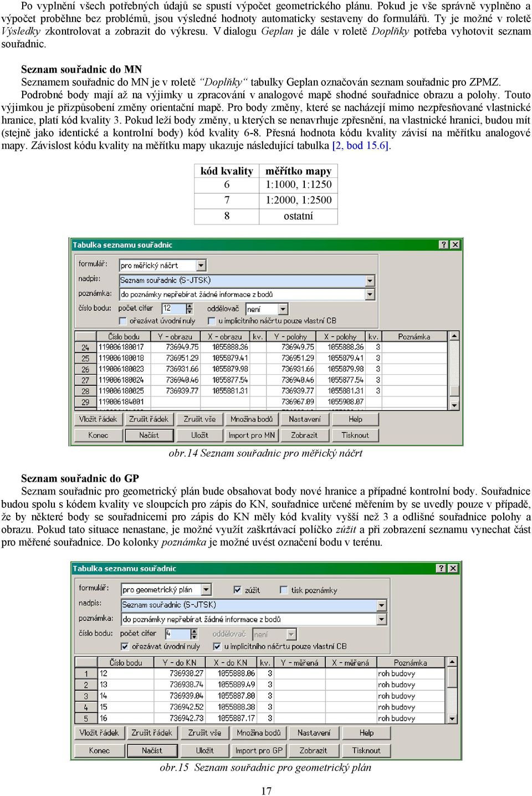The width and height of the screenshot is (532, 796).
Task: Close the geometrický plán coordinate list dialog
Action: click(453, 568)
